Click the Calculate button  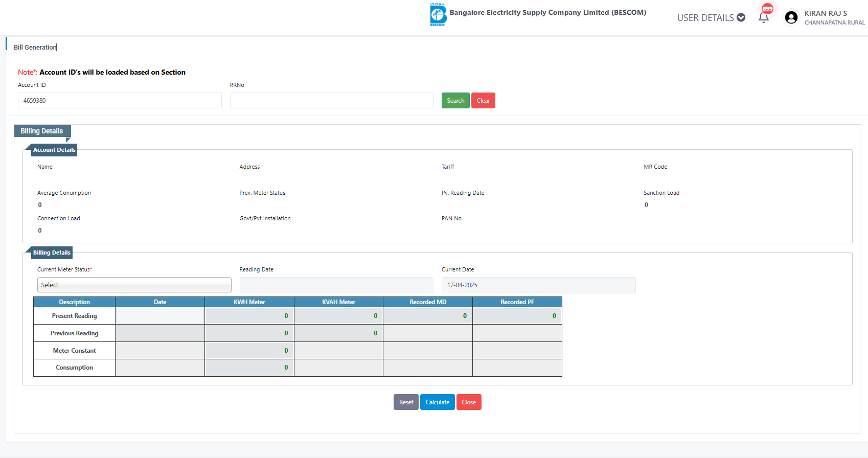(438, 402)
